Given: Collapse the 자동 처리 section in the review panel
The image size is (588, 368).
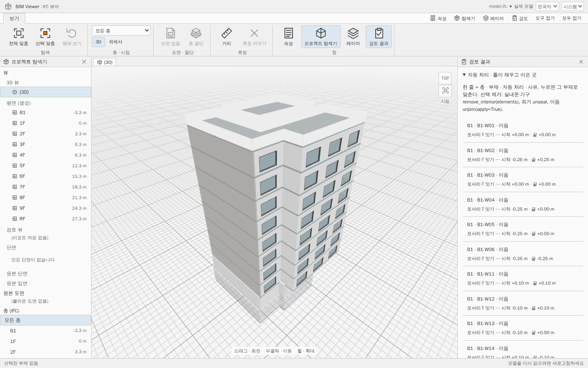Looking at the screenshot, I should pyautogui.click(x=499, y=75).
